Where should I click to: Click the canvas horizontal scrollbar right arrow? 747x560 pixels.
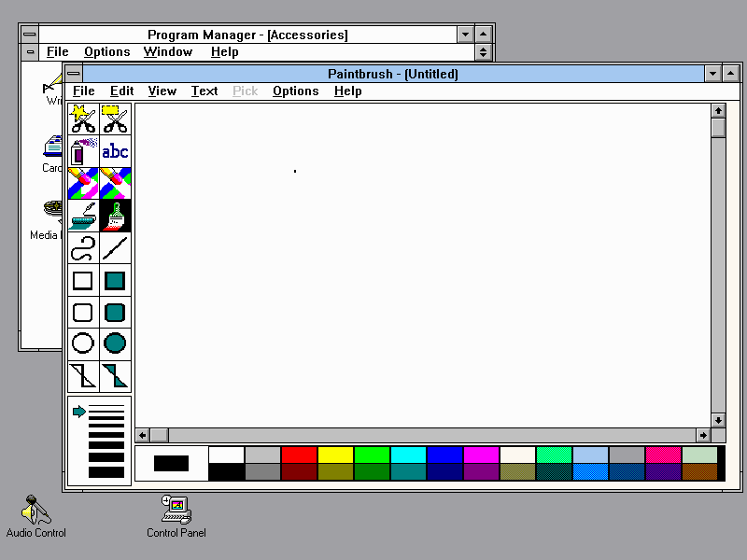tap(702, 435)
